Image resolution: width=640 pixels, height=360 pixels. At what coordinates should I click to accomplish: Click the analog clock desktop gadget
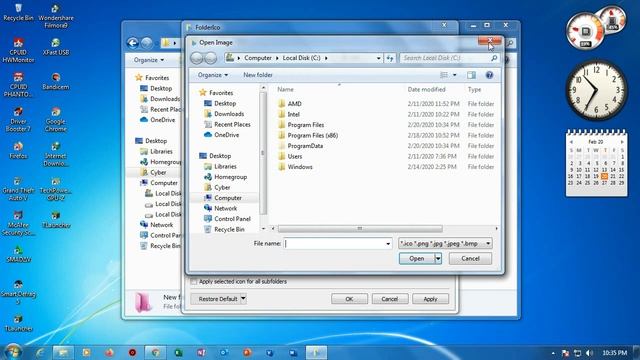(596, 91)
